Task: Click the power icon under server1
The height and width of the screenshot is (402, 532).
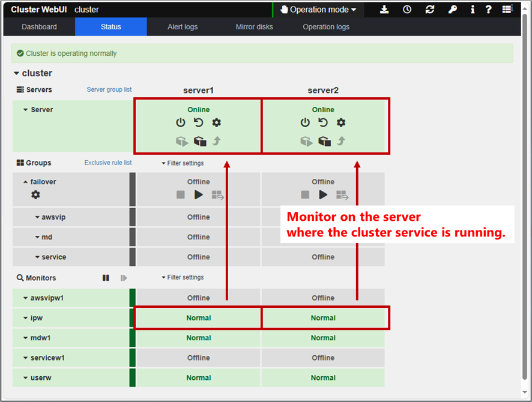Action: 181,123
